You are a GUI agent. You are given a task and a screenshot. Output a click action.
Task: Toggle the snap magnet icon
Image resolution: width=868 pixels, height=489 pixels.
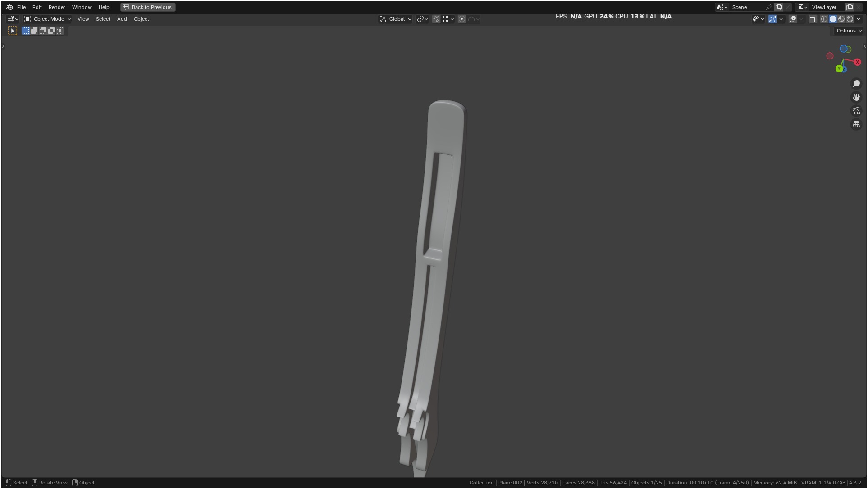436,19
